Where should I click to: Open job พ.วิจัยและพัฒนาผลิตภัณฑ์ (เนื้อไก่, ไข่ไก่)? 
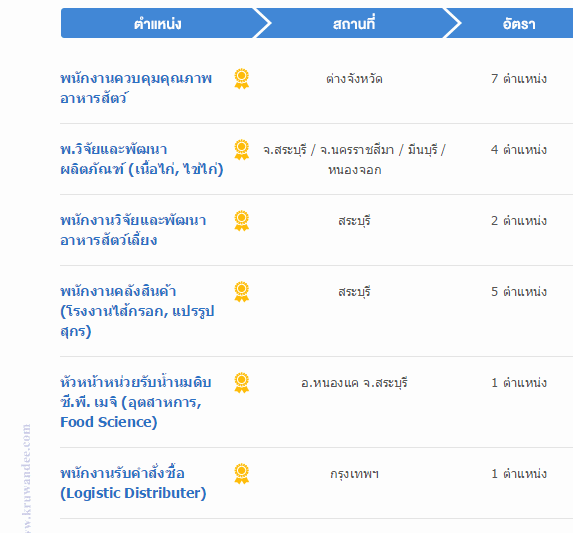click(x=142, y=159)
